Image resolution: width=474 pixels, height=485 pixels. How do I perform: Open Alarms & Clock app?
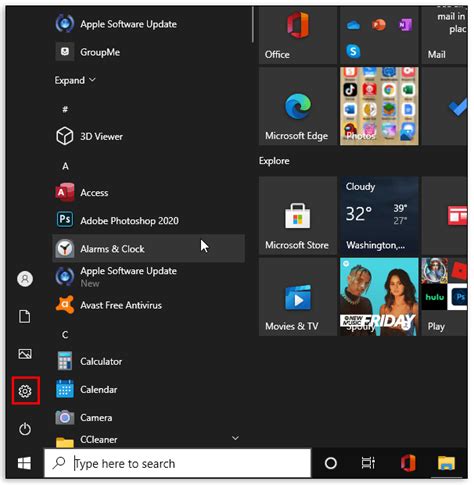tap(149, 249)
